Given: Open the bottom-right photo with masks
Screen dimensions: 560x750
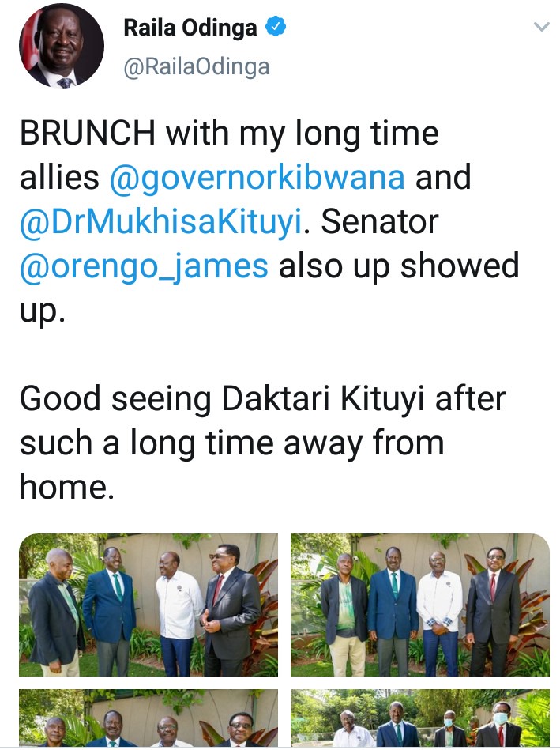Looking at the screenshot, I should 420,718.
